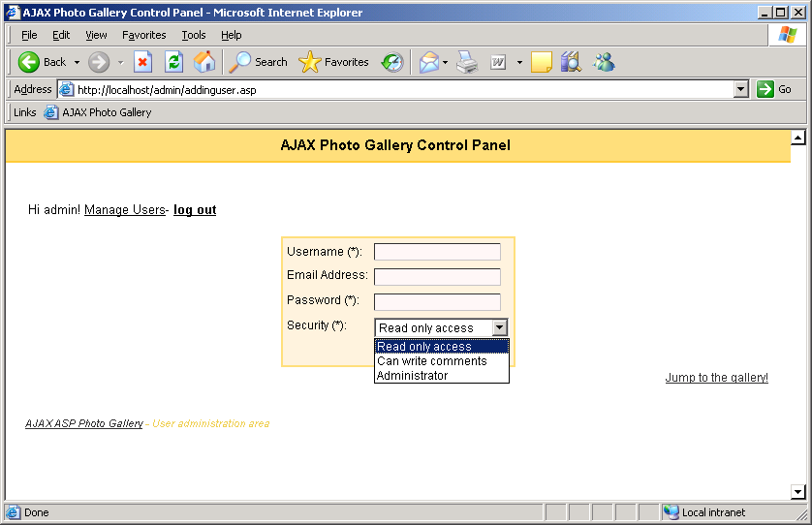Launch the Messenger icon
812x525 pixels.
coord(604,62)
